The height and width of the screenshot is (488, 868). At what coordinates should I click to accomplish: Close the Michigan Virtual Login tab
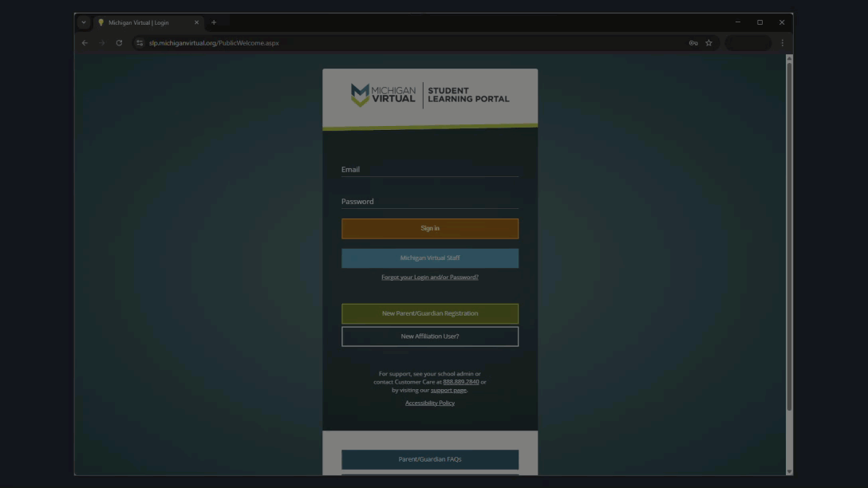point(196,22)
